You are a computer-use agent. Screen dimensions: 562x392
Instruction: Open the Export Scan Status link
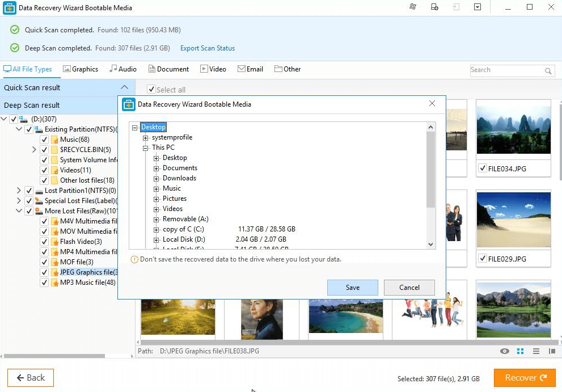(207, 48)
